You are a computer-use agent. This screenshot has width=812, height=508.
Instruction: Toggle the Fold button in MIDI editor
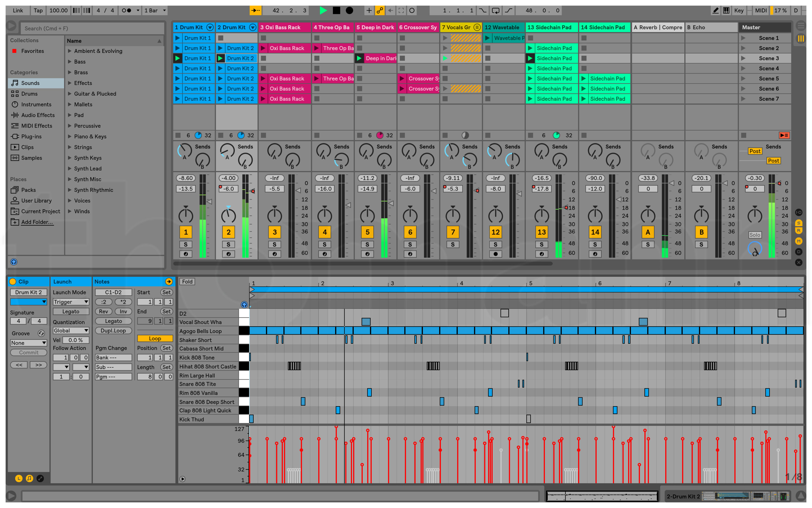[187, 282]
